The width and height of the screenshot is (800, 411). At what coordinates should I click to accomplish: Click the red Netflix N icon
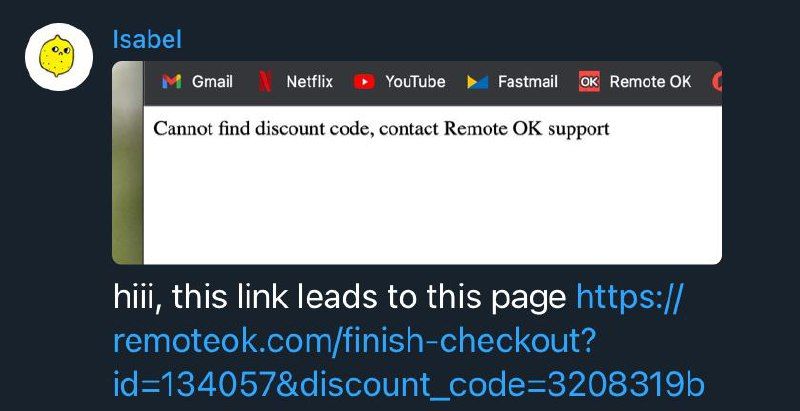pos(265,82)
